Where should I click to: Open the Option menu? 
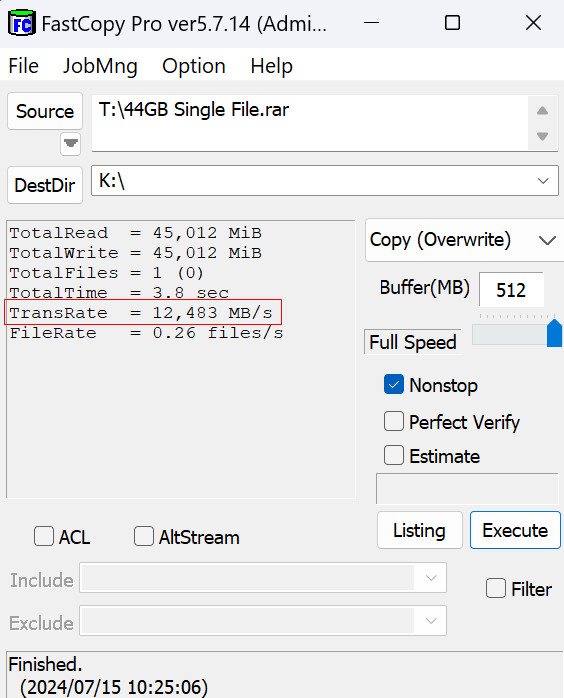tap(194, 66)
